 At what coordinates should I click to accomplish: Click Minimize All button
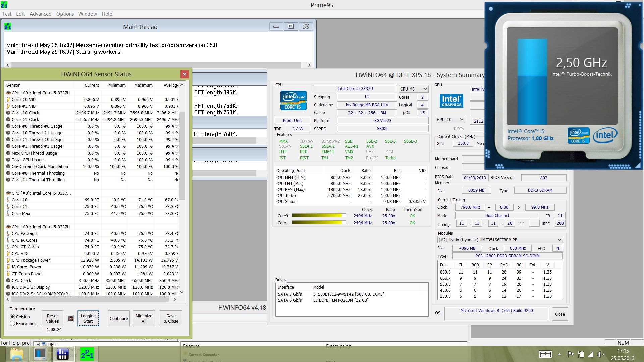[x=144, y=318]
